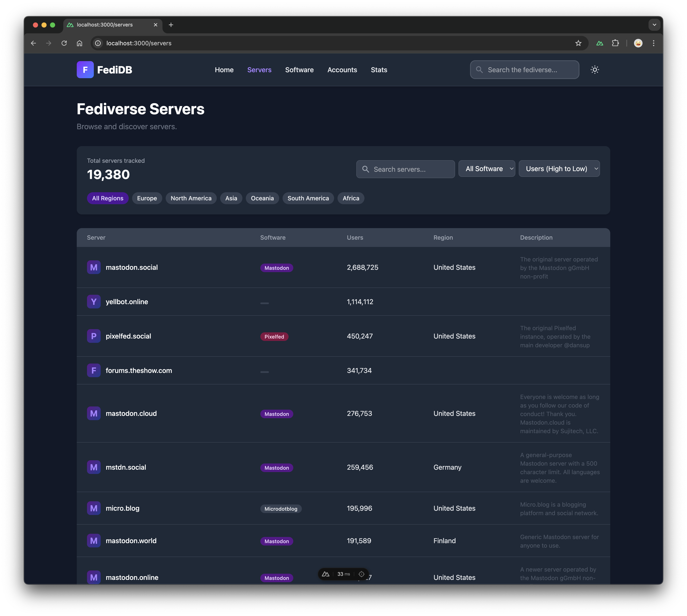Filter by Oceania region

tap(262, 198)
